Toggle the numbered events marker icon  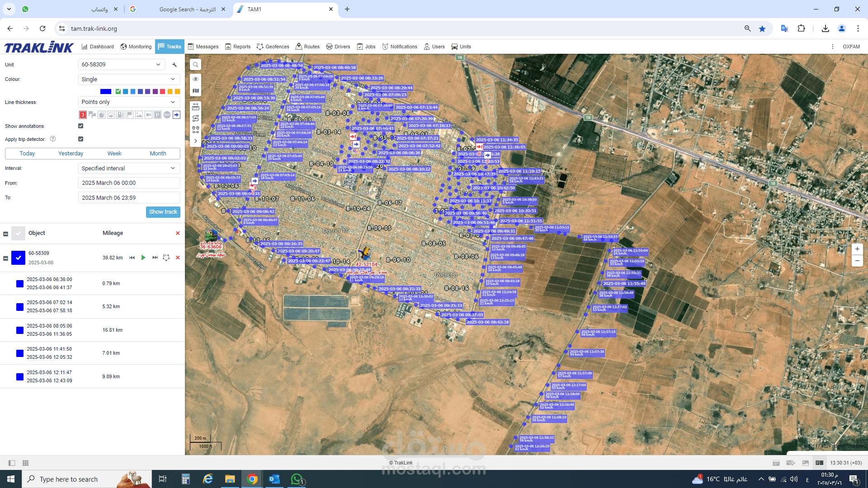83,115
